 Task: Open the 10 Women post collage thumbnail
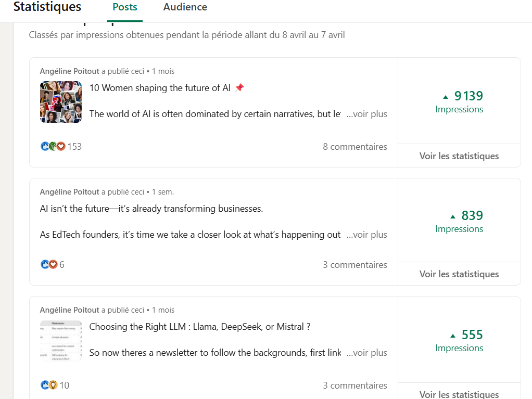coord(61,101)
